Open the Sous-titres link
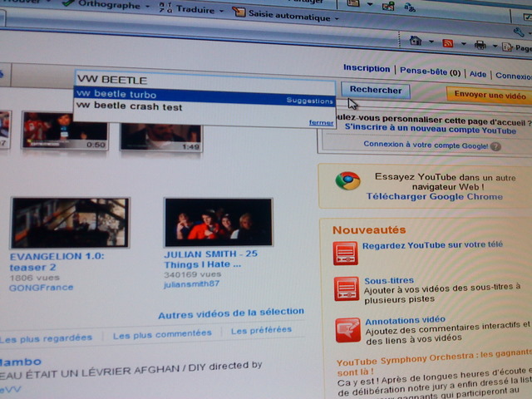532x399 pixels. [389, 281]
